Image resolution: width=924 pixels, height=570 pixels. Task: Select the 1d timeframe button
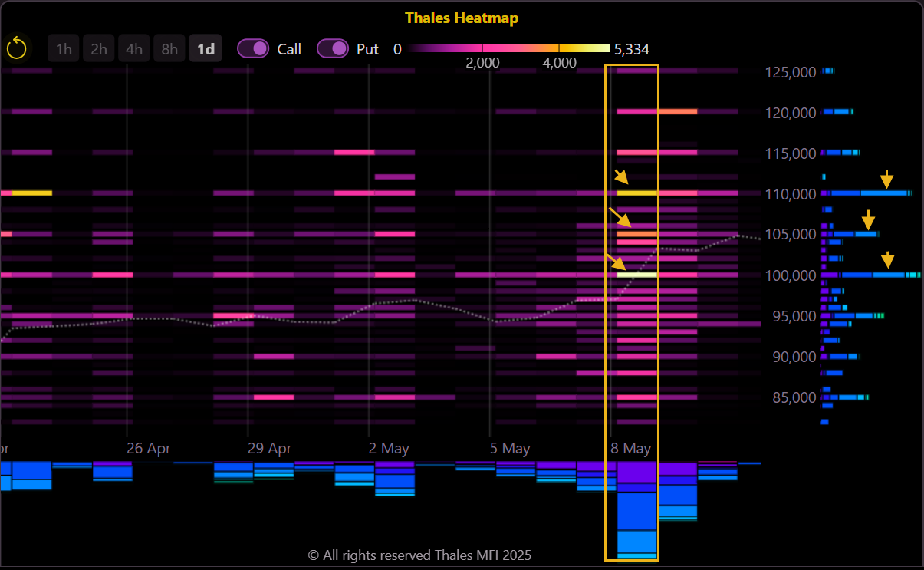coord(206,49)
